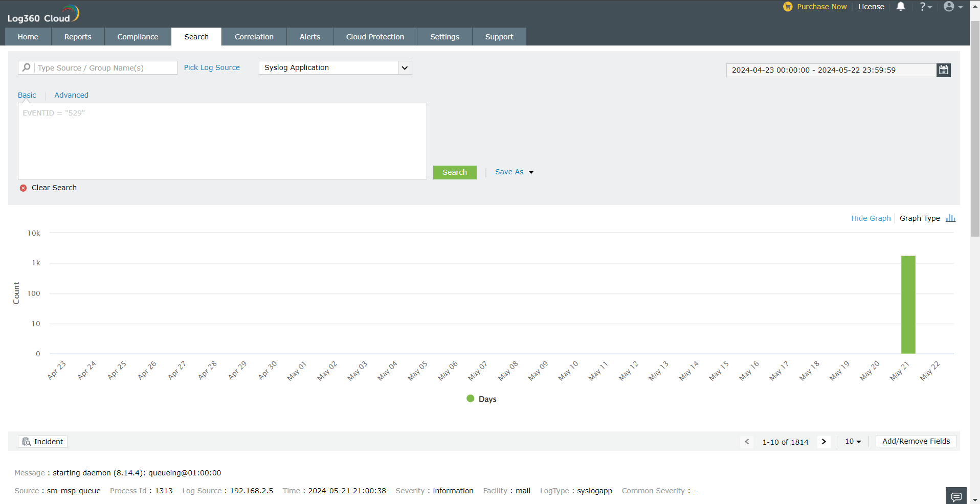Viewport: 980px width, 504px height.
Task: Open the chat support icon at bottom right
Action: [956, 496]
